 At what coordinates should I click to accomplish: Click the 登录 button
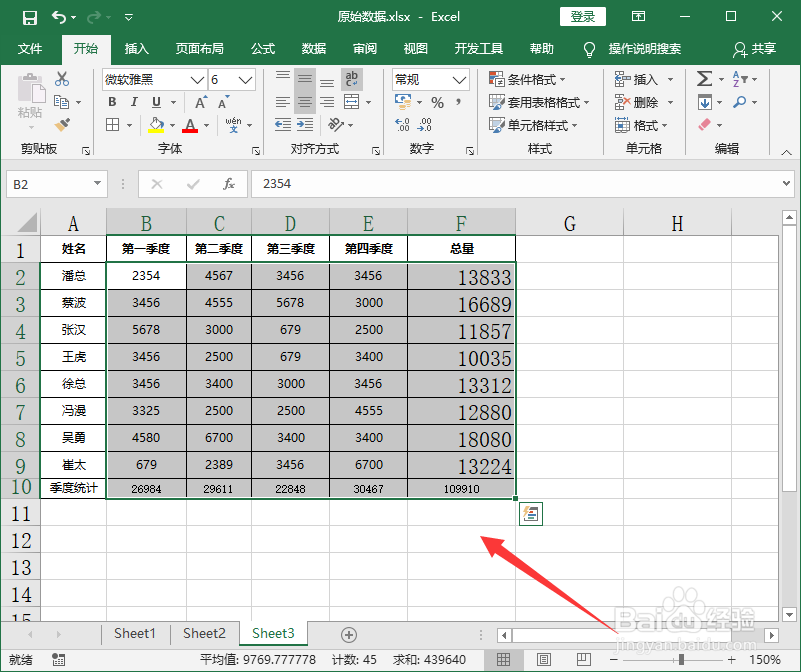point(583,17)
